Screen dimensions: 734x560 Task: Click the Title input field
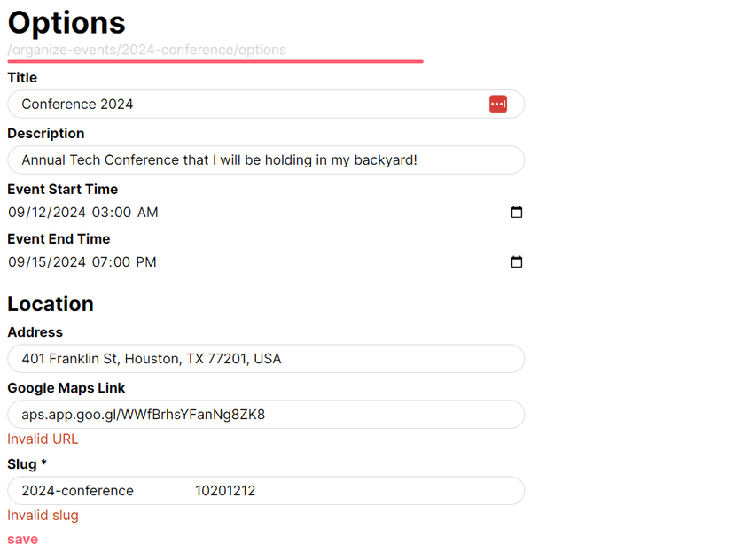pyautogui.click(x=248, y=105)
